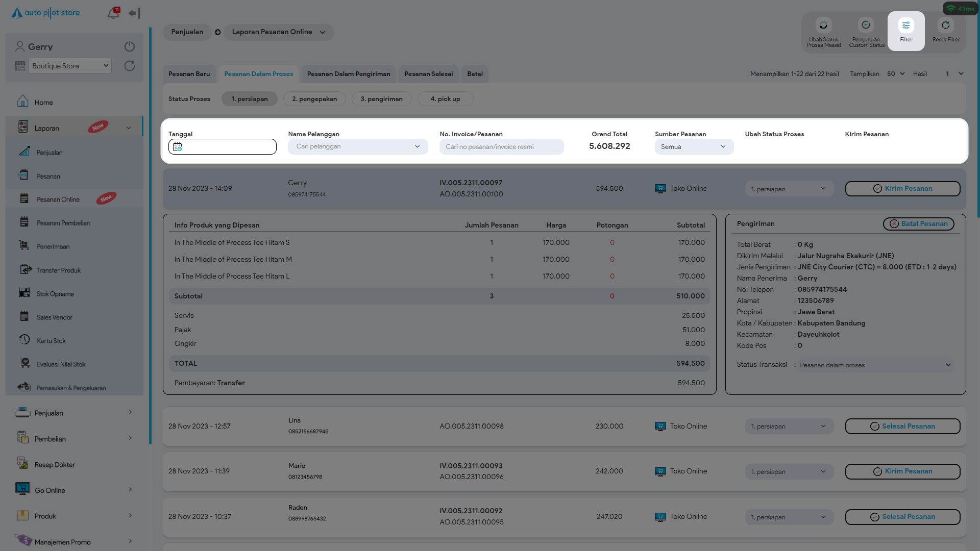
Task: Click Batal Pesanan button
Action: click(918, 224)
